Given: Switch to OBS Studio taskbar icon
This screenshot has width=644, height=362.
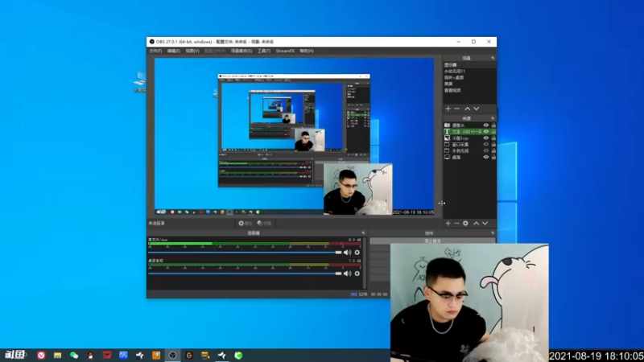Looking at the screenshot, I should 172,356.
